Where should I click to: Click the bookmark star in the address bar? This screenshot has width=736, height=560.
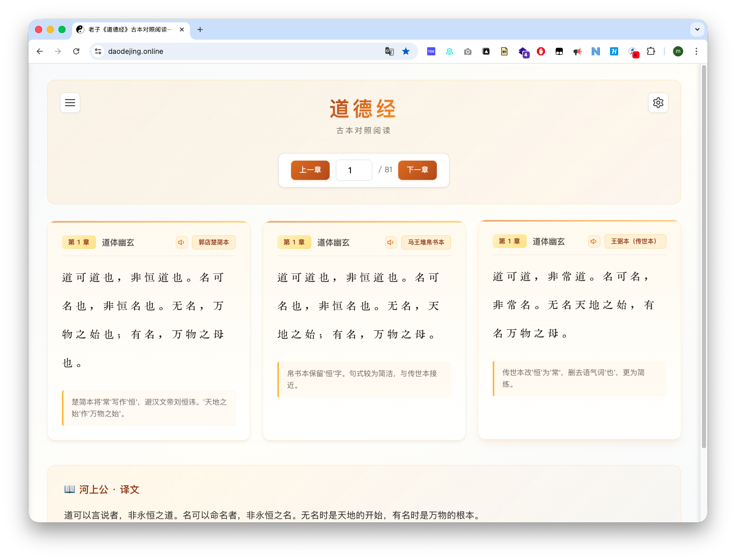click(x=406, y=51)
